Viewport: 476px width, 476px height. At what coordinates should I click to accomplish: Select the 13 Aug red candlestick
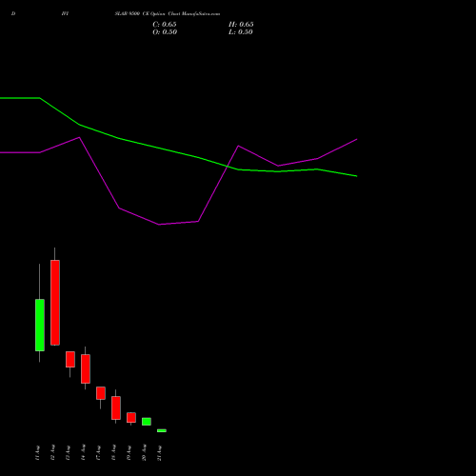(70, 359)
